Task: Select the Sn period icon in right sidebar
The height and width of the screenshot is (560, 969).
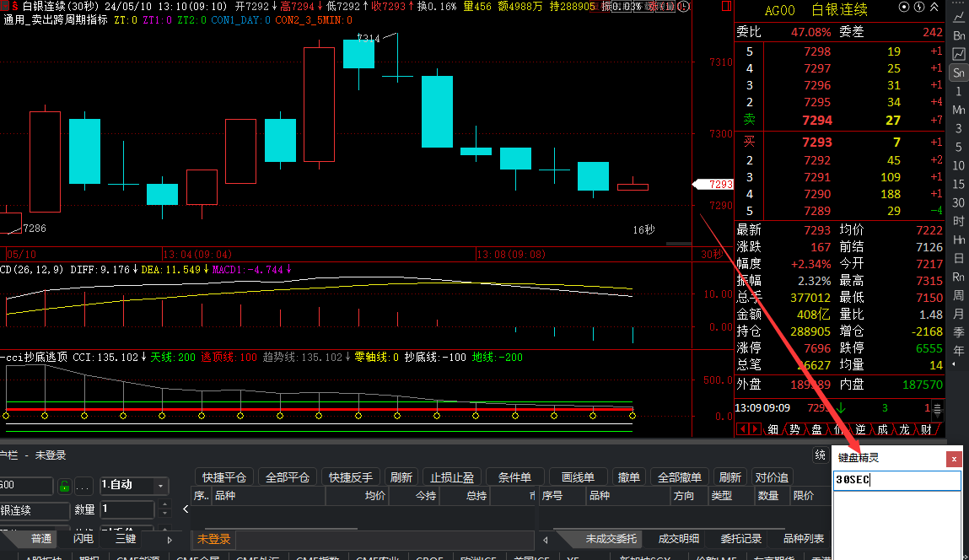Action: 959,73
